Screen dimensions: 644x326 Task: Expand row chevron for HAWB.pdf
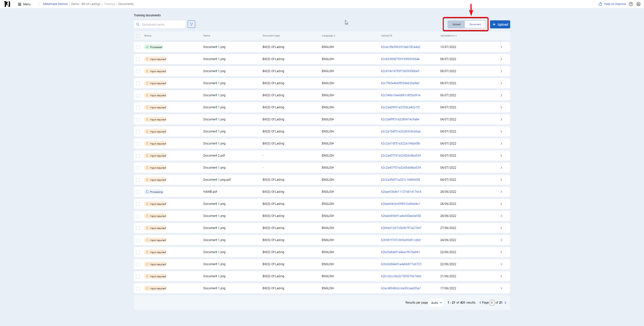pyautogui.click(x=501, y=192)
